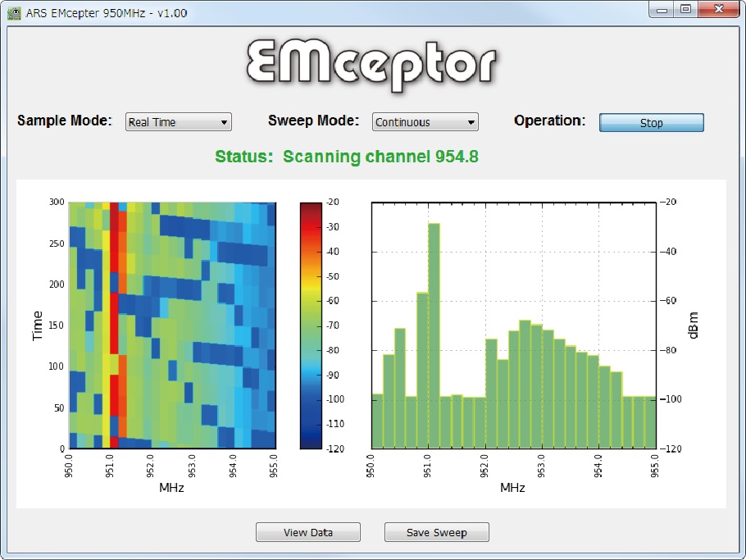Click the MHz label under the waterfall plot
The height and width of the screenshot is (560, 746).
pyautogui.click(x=171, y=488)
